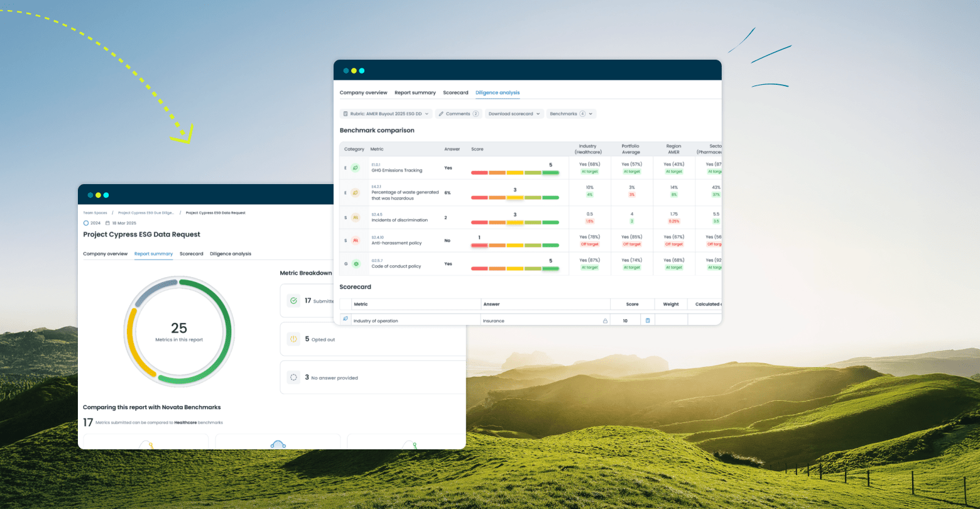Open metric code E1.0.1 link
Viewport: 980px width, 509px height.
point(376,165)
